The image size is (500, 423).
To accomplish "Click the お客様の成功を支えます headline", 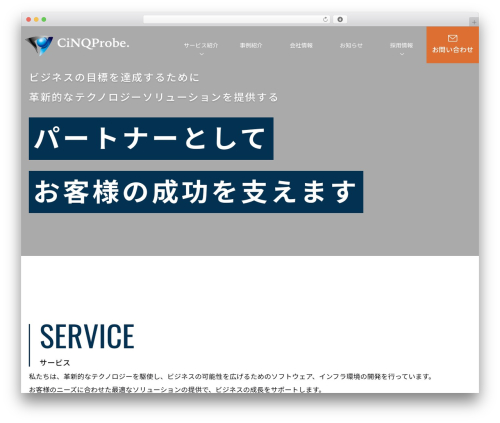I will tap(196, 192).
